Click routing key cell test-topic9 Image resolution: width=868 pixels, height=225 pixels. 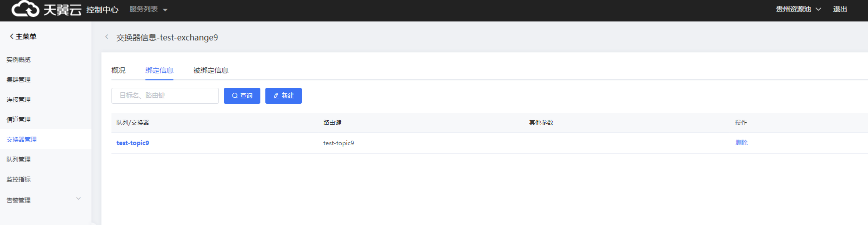tap(338, 143)
